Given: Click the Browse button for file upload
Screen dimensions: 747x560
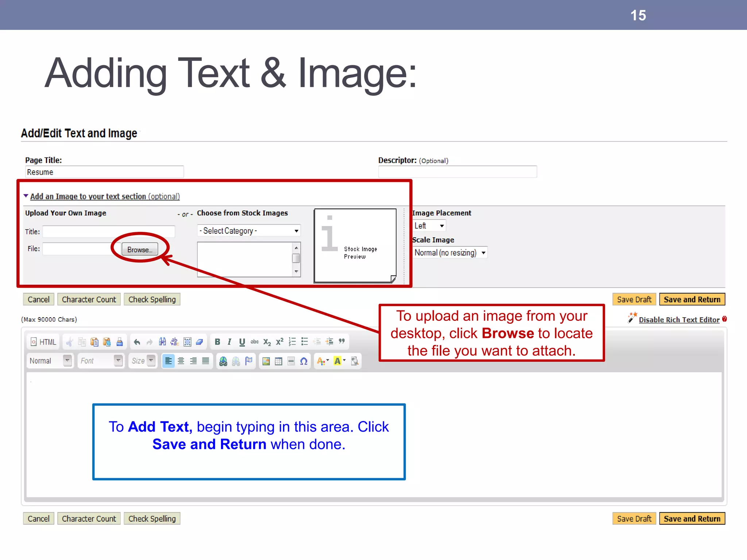Looking at the screenshot, I should coord(140,249).
